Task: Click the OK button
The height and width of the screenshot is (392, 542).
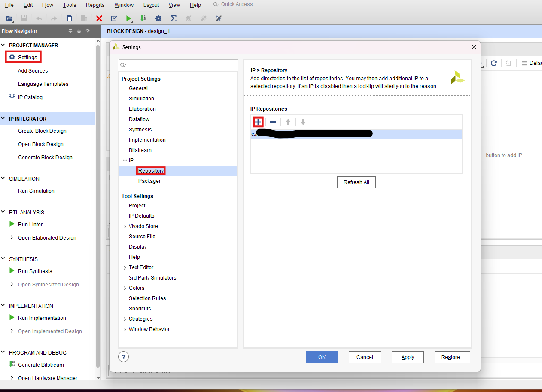Action: click(x=322, y=357)
